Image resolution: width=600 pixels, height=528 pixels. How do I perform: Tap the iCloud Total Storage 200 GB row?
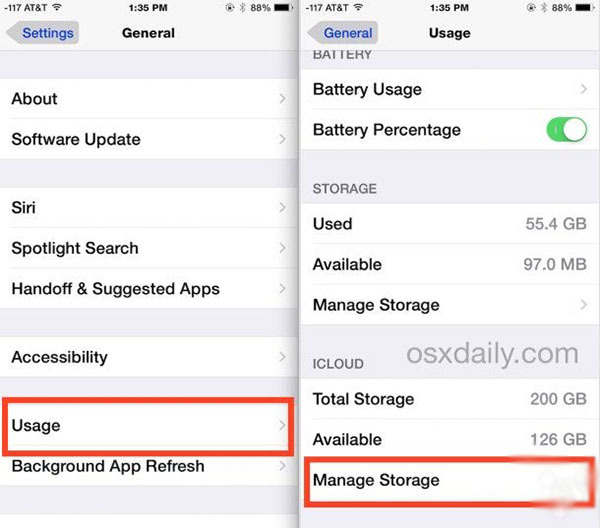[450, 399]
